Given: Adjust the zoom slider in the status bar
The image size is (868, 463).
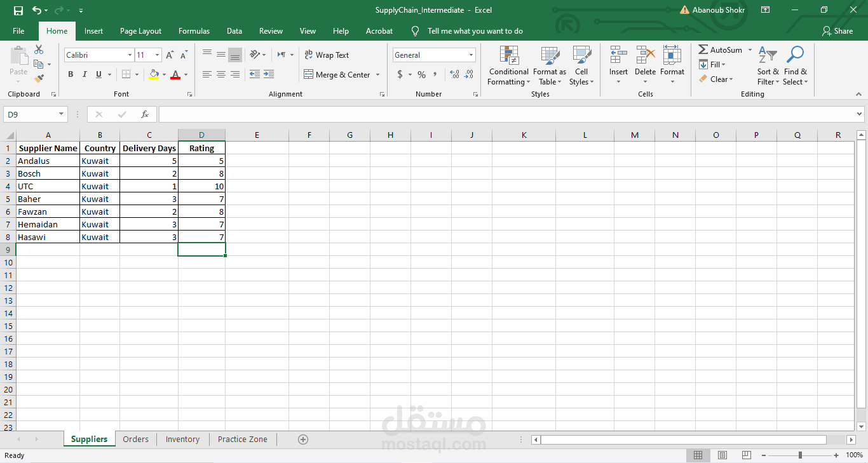Looking at the screenshot, I should tap(800, 455).
